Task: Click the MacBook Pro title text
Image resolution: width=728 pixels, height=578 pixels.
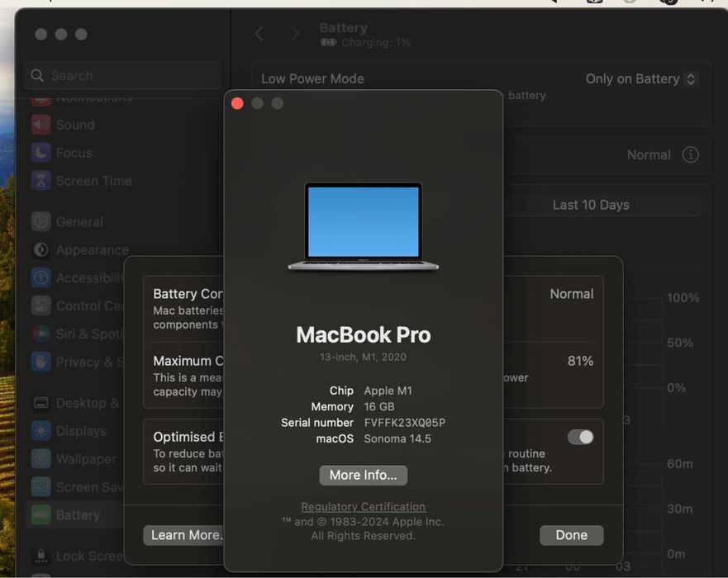Action: coord(363,335)
